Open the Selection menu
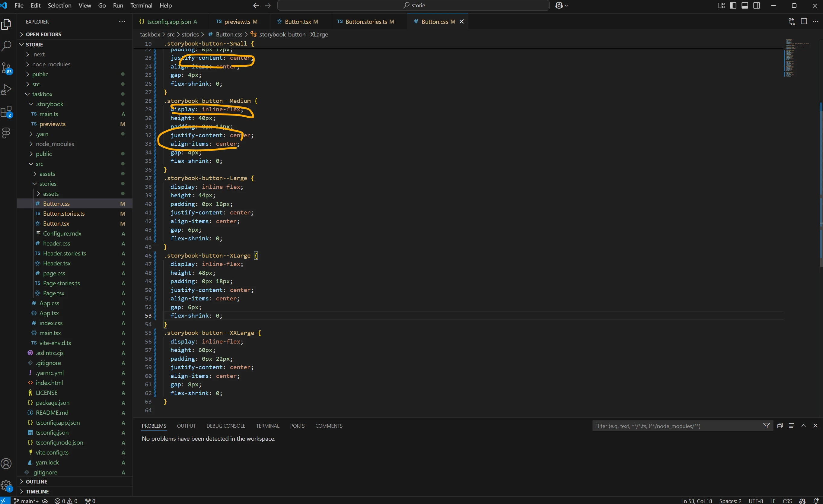The height and width of the screenshot is (504, 823). [x=59, y=5]
